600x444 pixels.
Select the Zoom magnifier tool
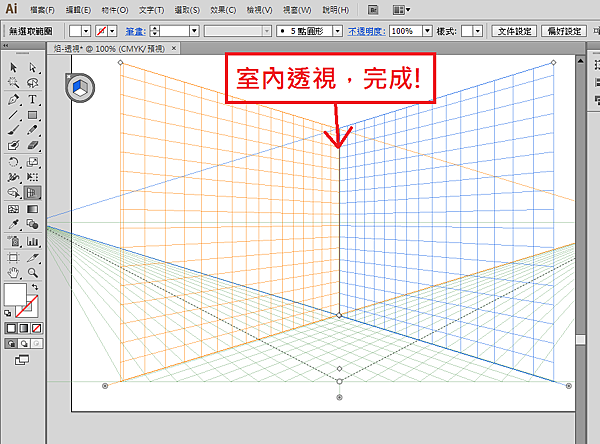click(33, 272)
